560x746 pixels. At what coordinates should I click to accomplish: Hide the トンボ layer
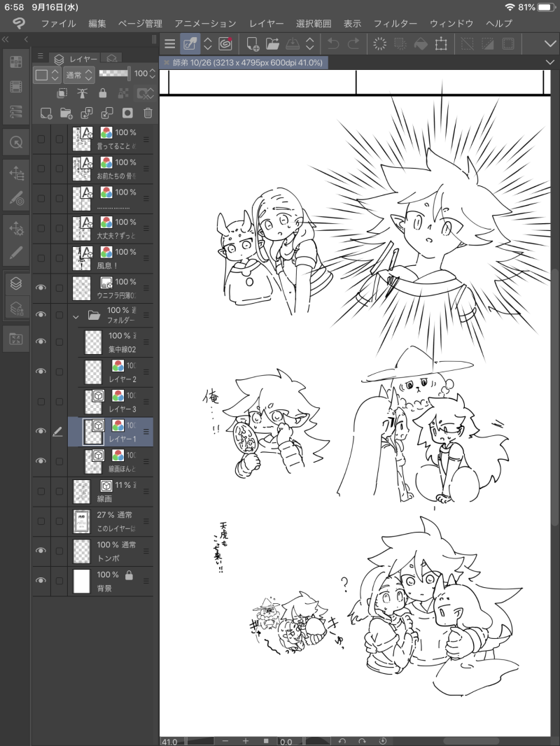click(41, 551)
